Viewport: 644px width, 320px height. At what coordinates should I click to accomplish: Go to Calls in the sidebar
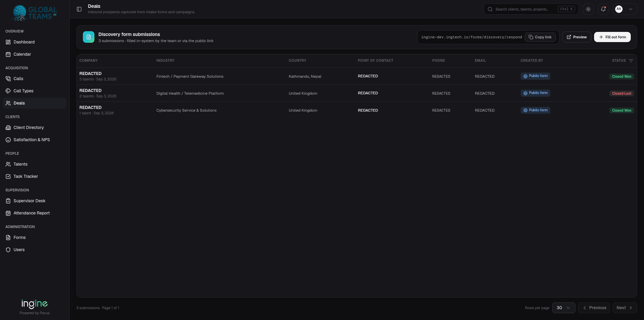click(34, 79)
